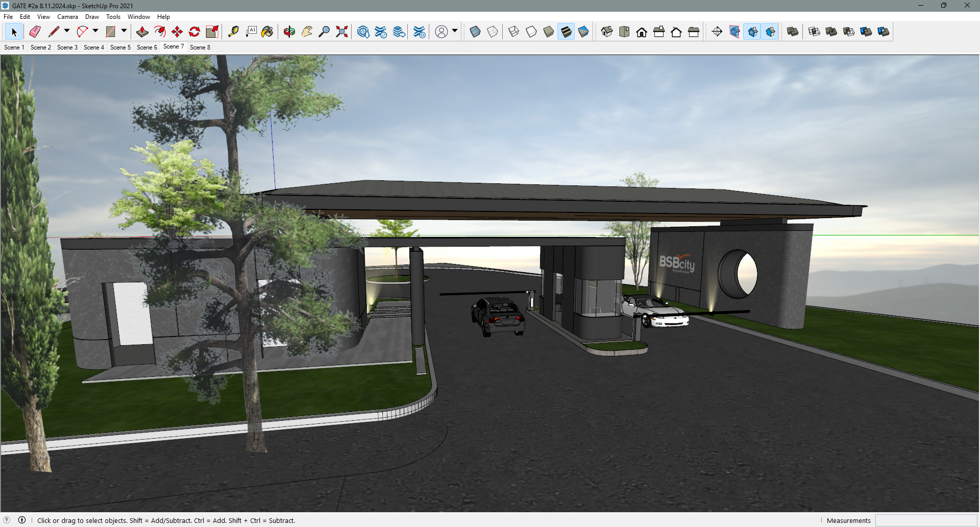Image resolution: width=980 pixels, height=527 pixels.
Task: Select the Rectangle shape tool
Action: pos(110,32)
